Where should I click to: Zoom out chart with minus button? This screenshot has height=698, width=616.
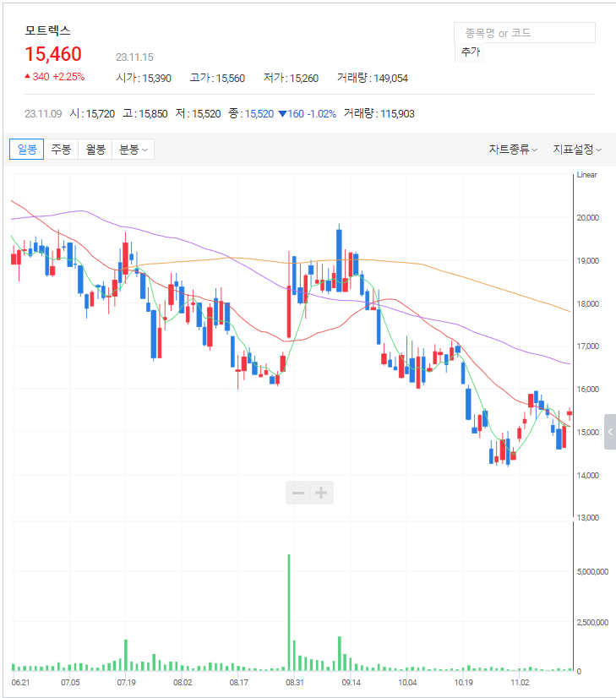(297, 493)
